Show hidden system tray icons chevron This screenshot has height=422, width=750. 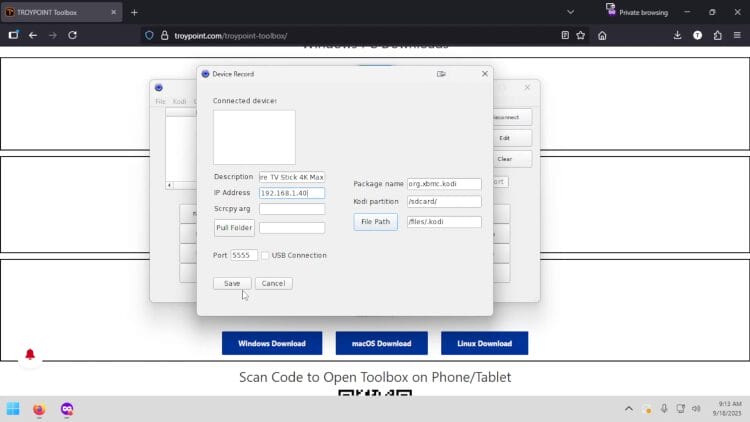(x=629, y=409)
